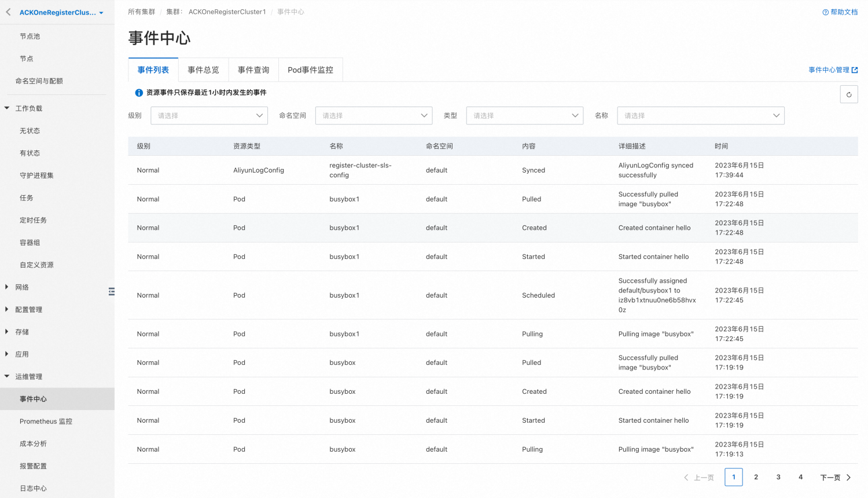Expand the 网络 sidebar section
Image resolution: width=868 pixels, height=498 pixels.
tap(7, 287)
